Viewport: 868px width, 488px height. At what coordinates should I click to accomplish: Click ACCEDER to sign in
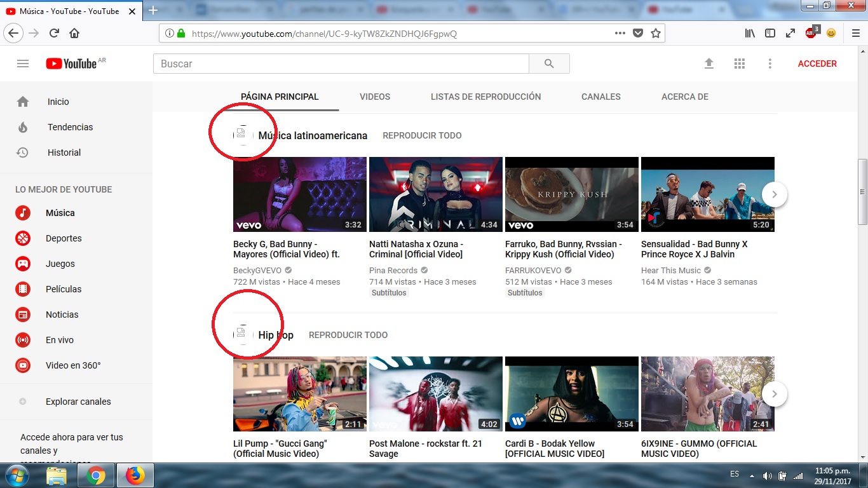[817, 64]
